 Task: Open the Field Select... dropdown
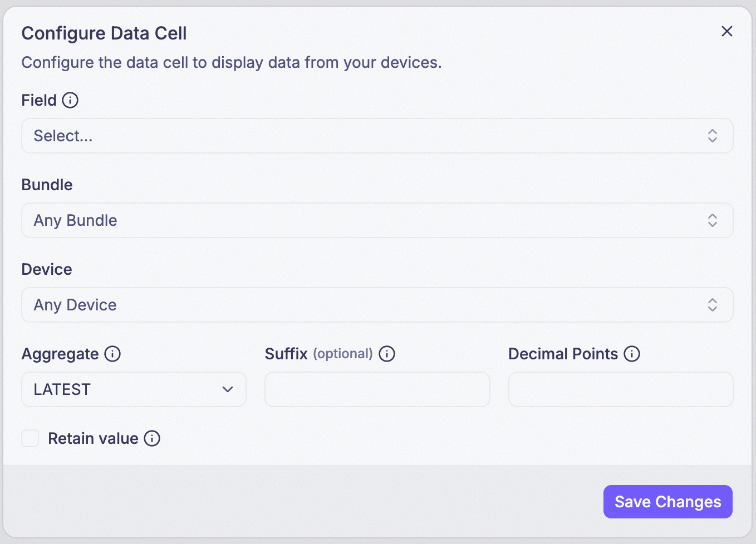[x=377, y=136]
